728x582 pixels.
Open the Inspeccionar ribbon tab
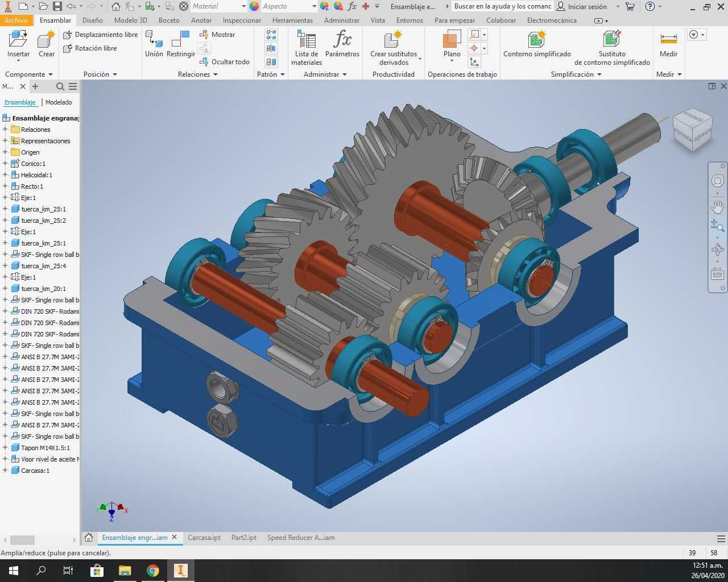coord(242,20)
